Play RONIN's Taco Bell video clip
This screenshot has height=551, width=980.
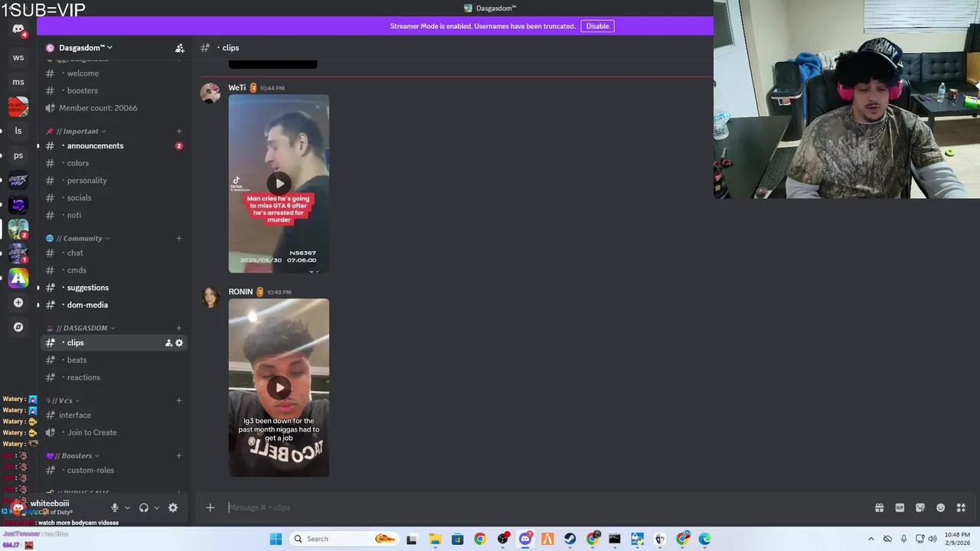click(279, 387)
